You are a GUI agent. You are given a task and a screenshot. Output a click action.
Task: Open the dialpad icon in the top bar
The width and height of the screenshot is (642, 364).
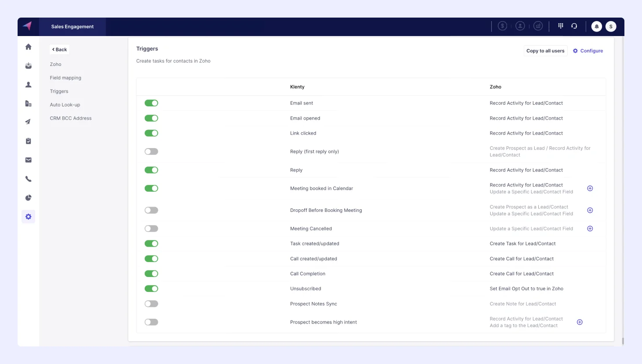click(561, 26)
